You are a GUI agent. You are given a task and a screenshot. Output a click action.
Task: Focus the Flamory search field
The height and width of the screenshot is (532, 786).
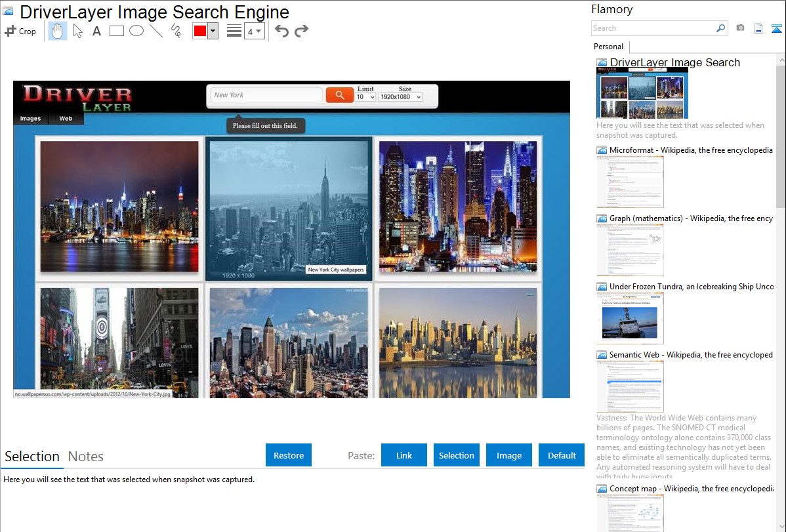click(x=653, y=28)
